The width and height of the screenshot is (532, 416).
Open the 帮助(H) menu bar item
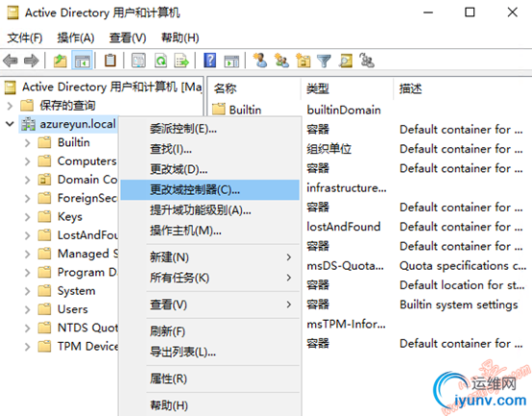point(181,37)
